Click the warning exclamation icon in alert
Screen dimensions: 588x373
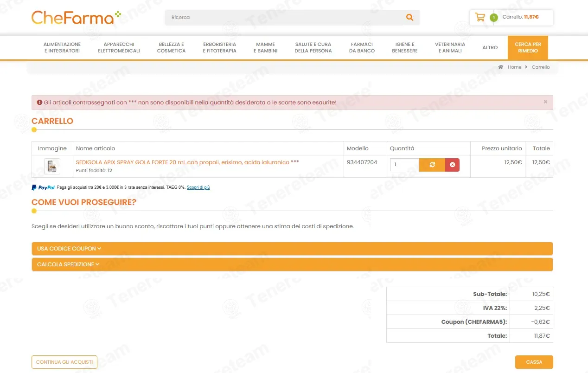(39, 103)
